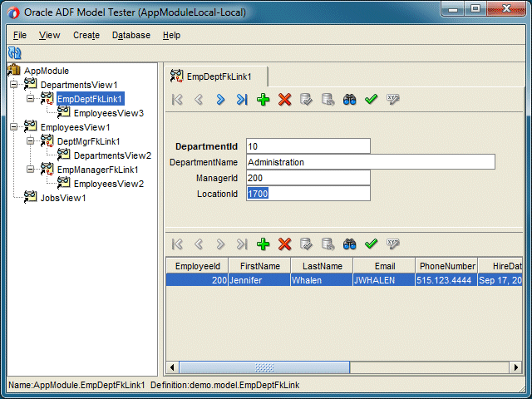Open the Help menu

[171, 35]
